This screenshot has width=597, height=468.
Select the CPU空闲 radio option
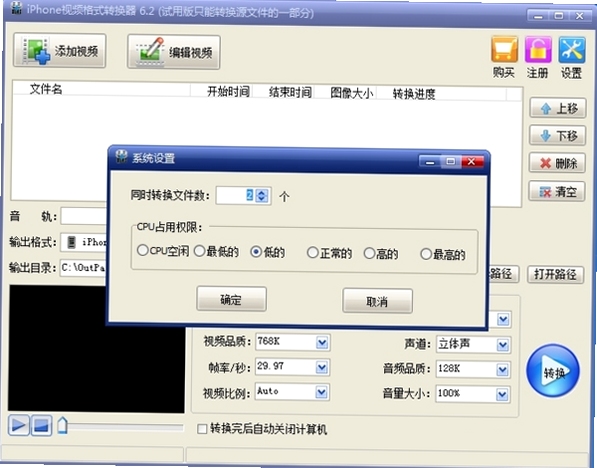coord(142,250)
